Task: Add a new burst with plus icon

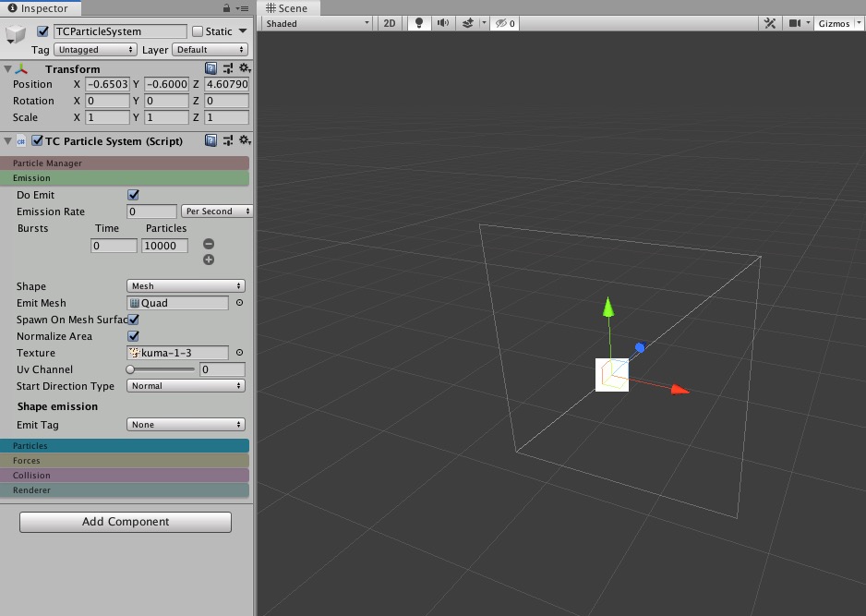Action: click(x=209, y=260)
